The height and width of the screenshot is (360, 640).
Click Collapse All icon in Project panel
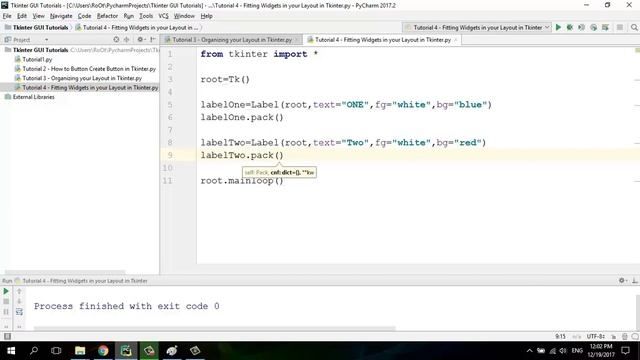(127, 40)
